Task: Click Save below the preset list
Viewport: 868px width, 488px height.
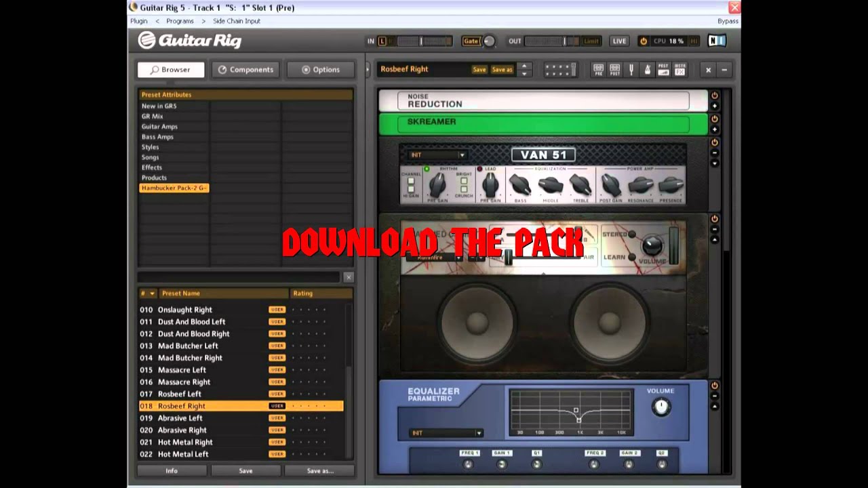Action: pos(245,470)
